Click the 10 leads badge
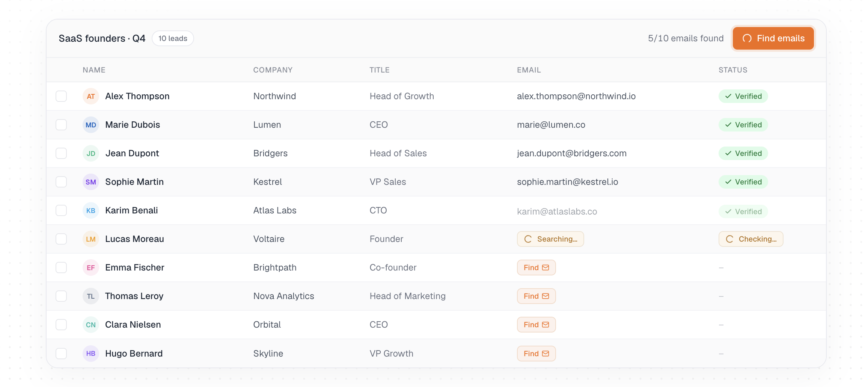The width and height of the screenshot is (868, 387). [173, 38]
